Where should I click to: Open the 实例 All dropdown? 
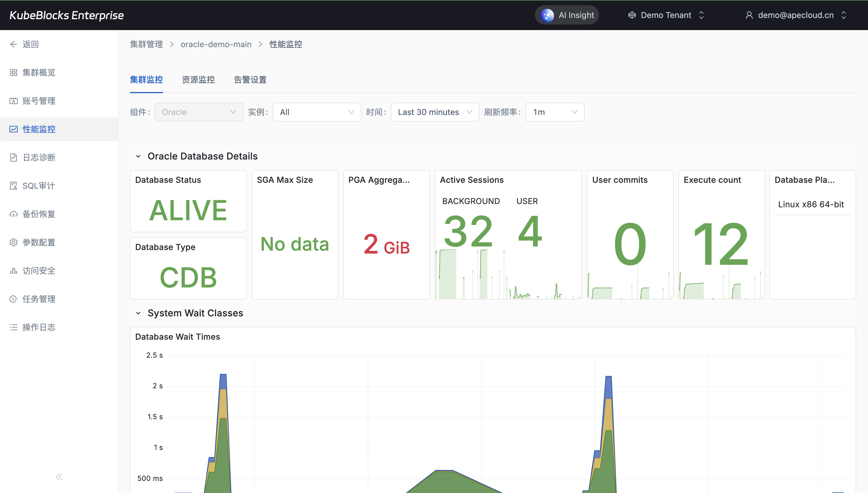pos(316,112)
